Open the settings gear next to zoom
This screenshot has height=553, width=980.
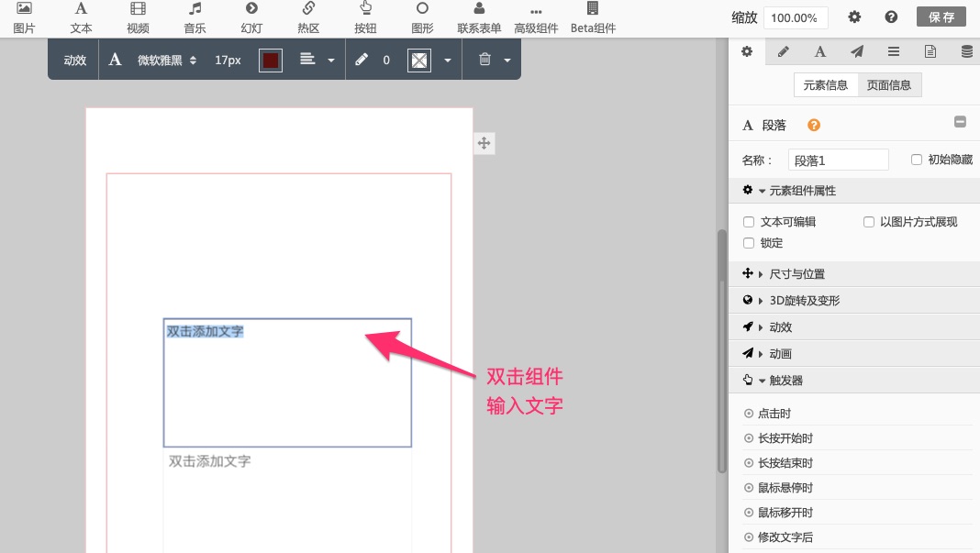854,17
